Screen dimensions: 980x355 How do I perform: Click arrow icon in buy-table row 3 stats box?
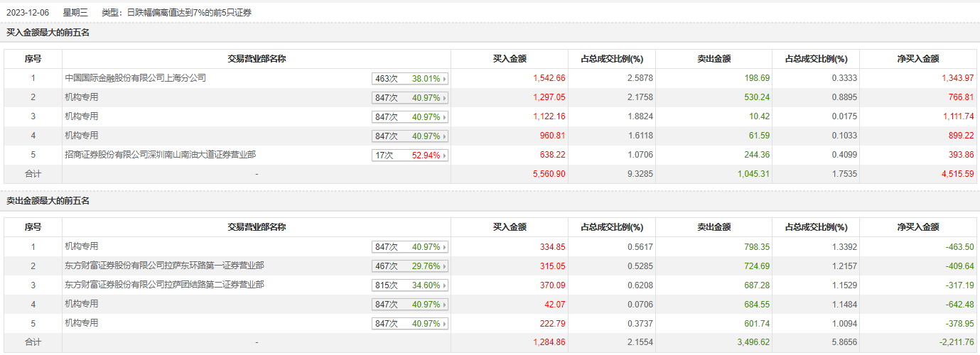(x=446, y=117)
